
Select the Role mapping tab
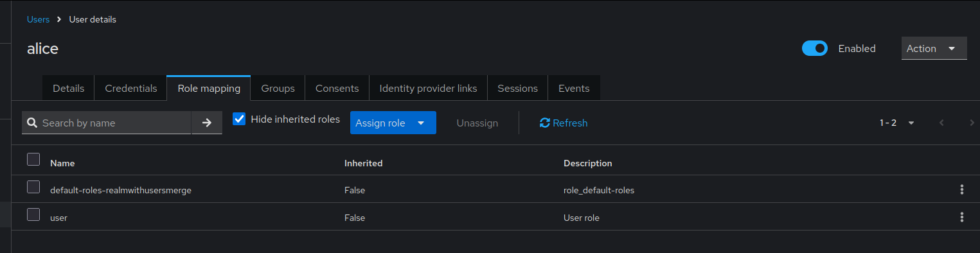click(209, 88)
